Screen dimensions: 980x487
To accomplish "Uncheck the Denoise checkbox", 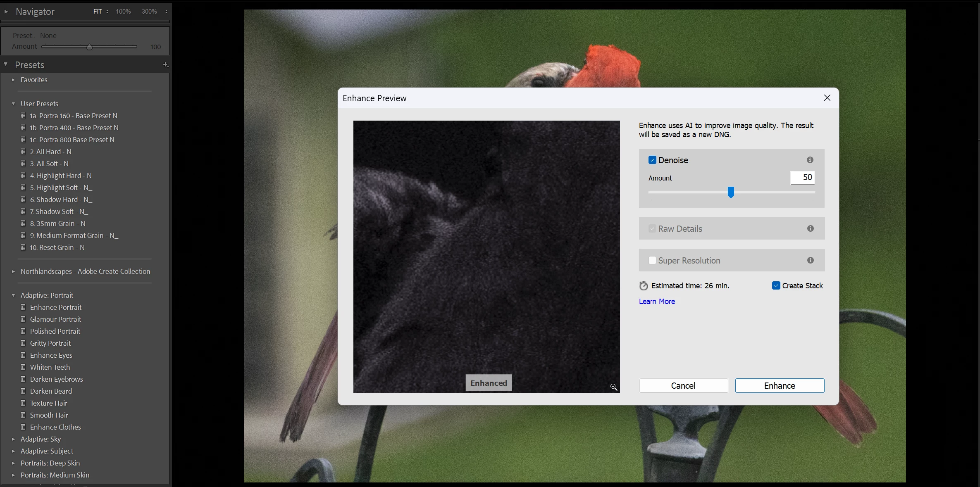I will click(652, 160).
